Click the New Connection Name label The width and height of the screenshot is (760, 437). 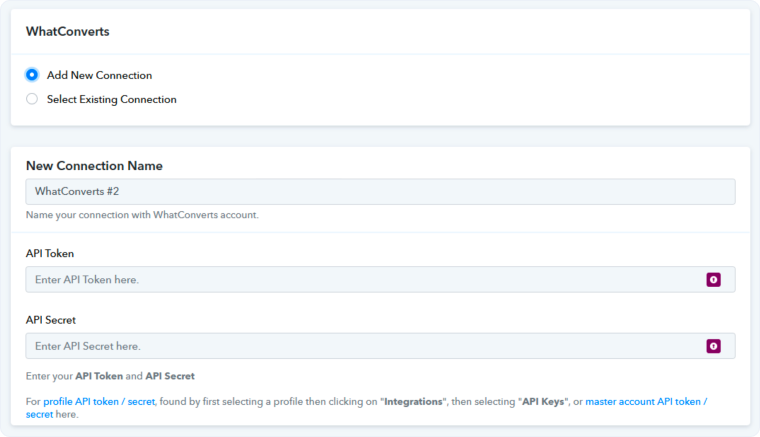tap(94, 166)
